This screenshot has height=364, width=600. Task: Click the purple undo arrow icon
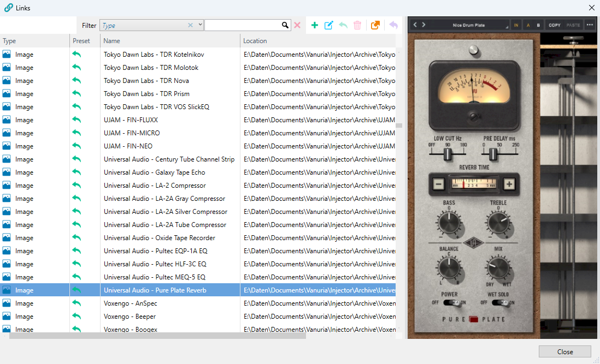click(x=393, y=25)
